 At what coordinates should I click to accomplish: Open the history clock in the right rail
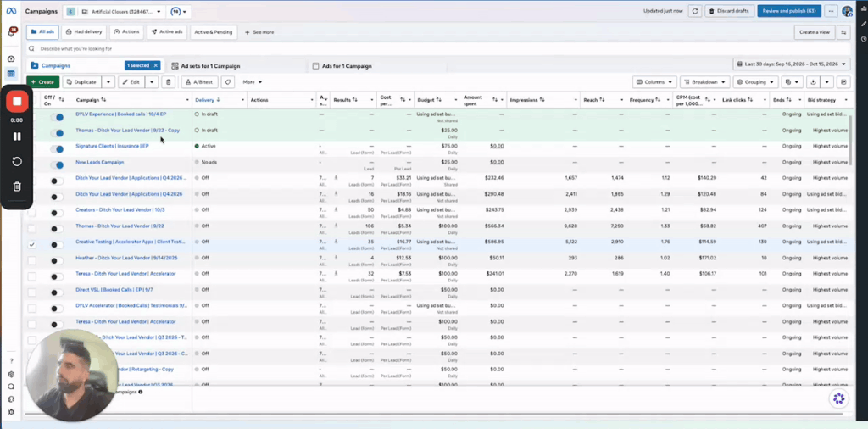(863, 39)
